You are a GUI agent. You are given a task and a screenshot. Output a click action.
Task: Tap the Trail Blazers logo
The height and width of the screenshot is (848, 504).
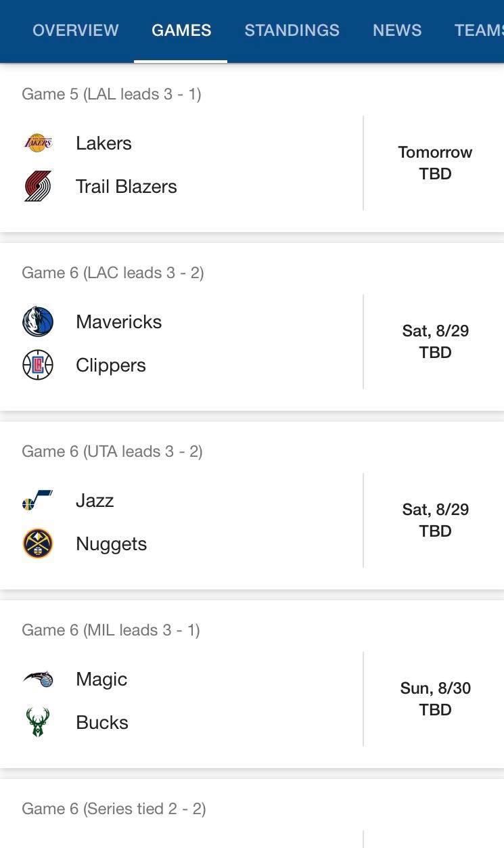tap(38, 186)
